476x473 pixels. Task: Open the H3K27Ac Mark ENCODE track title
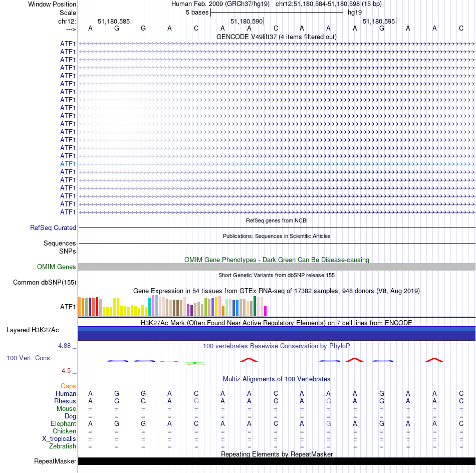pos(276,323)
